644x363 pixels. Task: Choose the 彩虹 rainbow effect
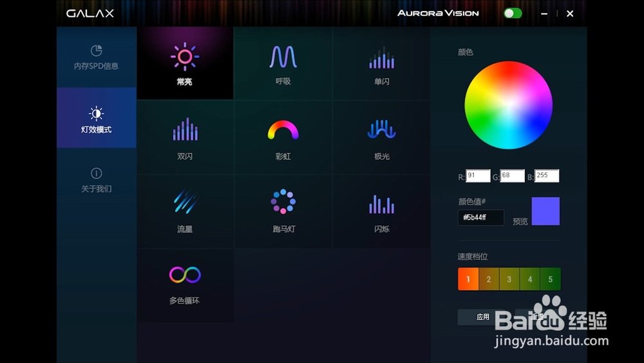(x=283, y=137)
